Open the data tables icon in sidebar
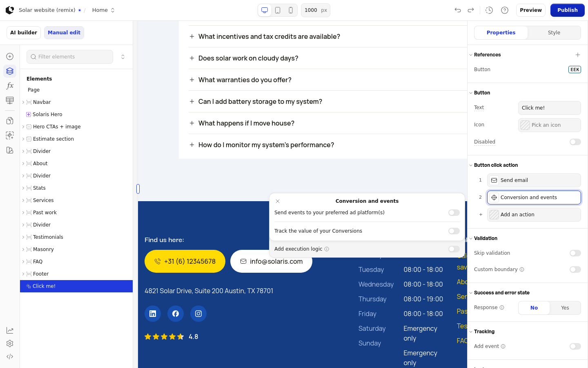Image resolution: width=588 pixels, height=368 pixels. [x=10, y=101]
